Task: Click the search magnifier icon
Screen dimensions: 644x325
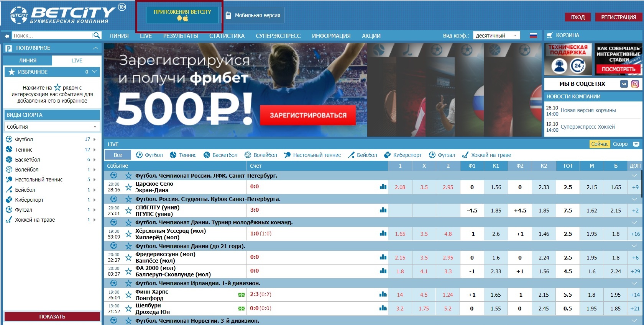Action: pyautogui.click(x=97, y=36)
